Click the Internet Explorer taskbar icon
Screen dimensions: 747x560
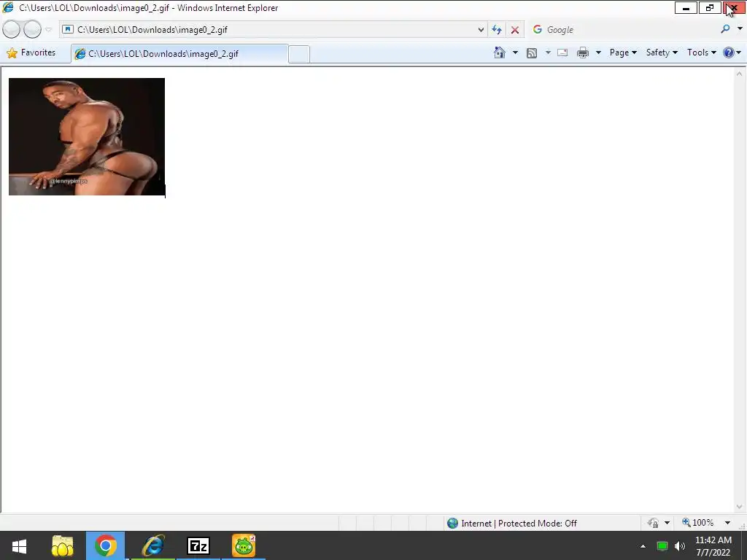(x=153, y=545)
